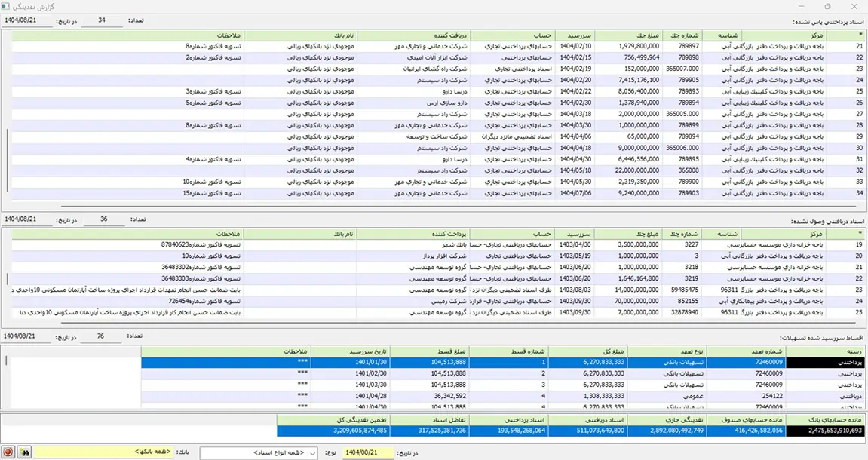Click the bank field «همه بانکها»

(x=105, y=452)
